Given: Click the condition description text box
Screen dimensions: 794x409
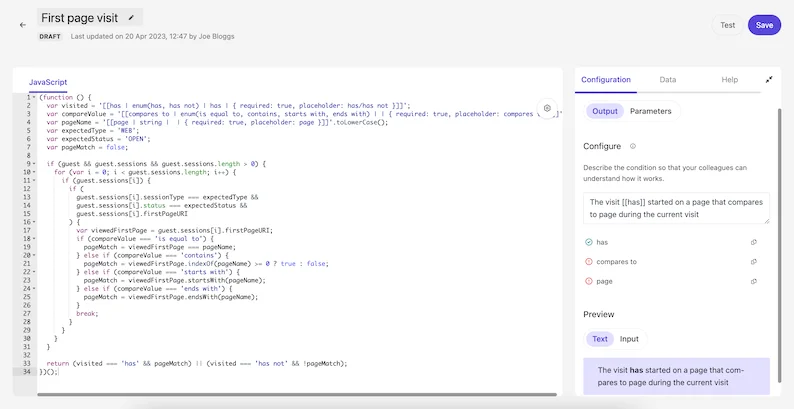Looking at the screenshot, I should [x=676, y=208].
